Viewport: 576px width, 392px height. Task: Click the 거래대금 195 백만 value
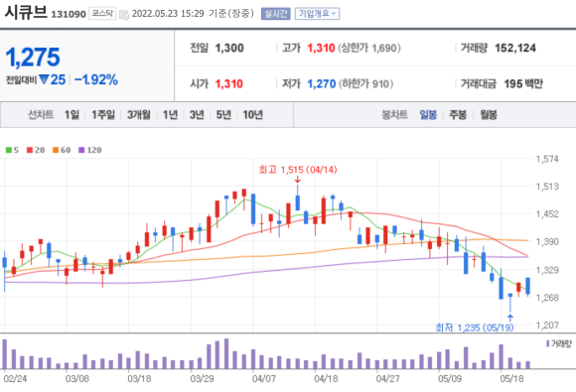click(523, 84)
